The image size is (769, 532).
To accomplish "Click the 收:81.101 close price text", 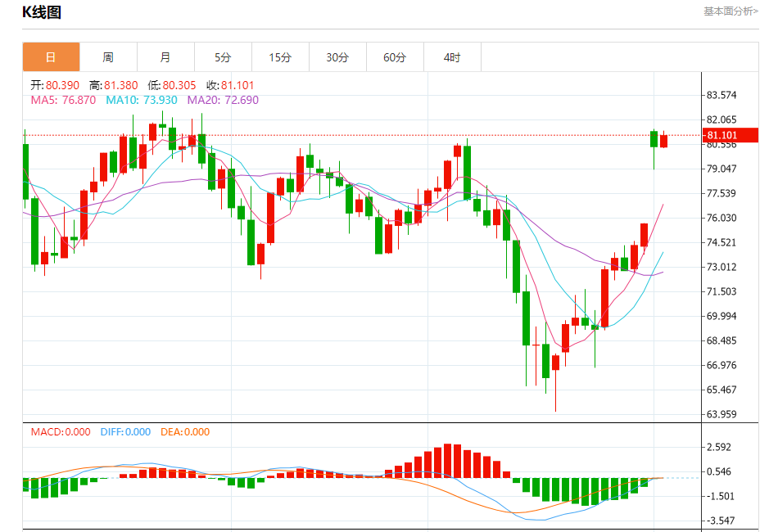I will click(x=230, y=85).
